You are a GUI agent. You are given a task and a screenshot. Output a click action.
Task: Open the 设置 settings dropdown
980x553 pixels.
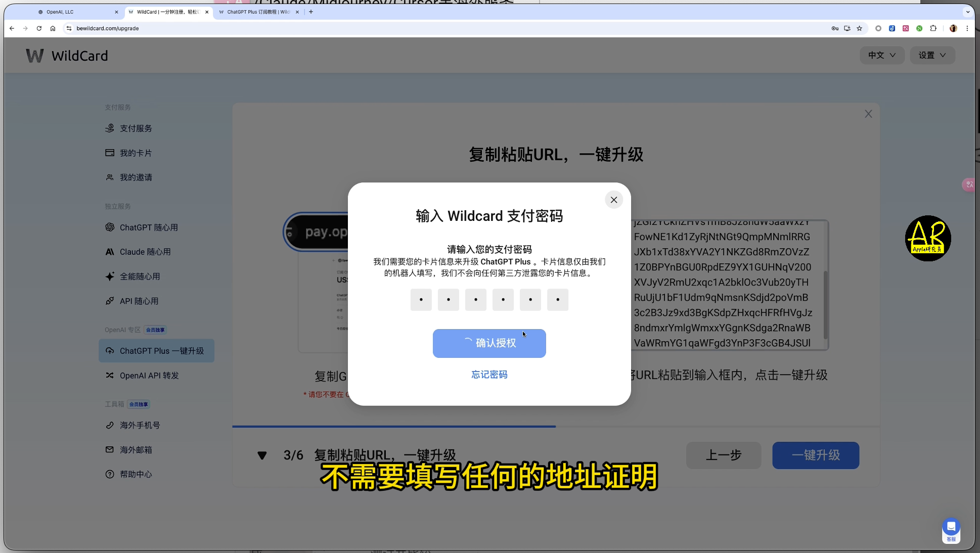coord(932,55)
